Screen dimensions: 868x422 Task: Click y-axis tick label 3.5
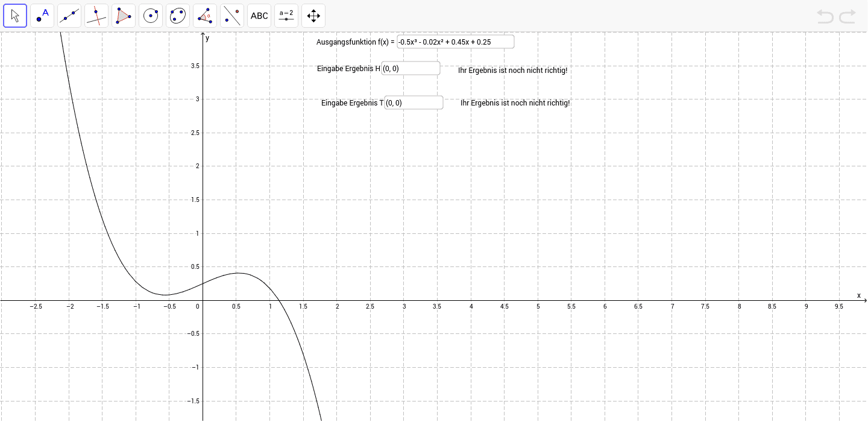tap(195, 66)
